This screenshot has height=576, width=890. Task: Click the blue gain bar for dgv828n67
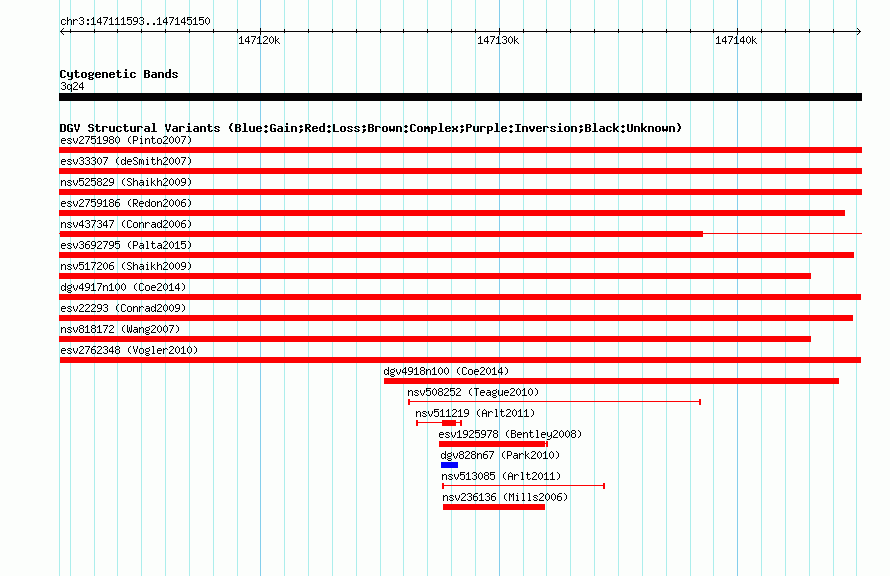[x=450, y=465]
